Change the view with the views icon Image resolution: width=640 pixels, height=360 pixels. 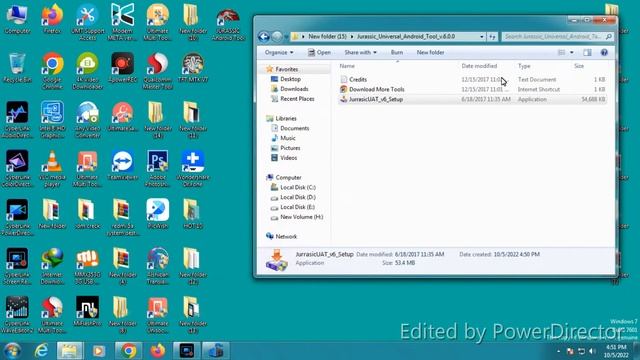pos(562,53)
